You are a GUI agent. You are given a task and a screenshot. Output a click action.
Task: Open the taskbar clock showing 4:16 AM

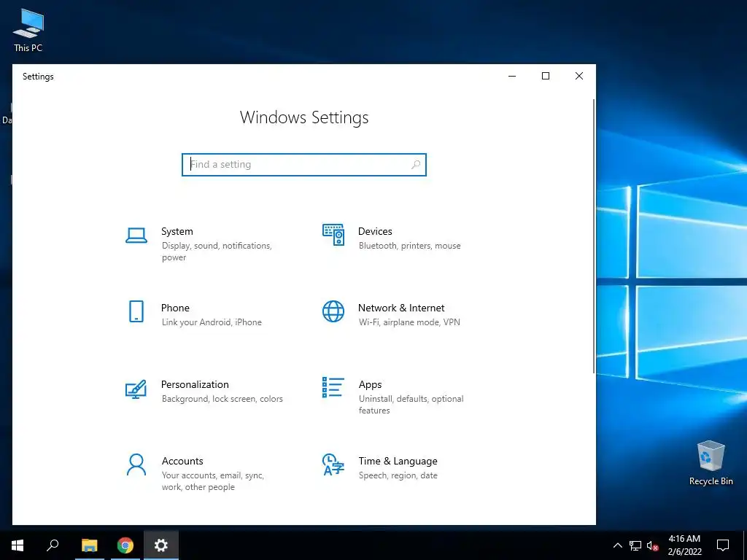click(x=684, y=545)
